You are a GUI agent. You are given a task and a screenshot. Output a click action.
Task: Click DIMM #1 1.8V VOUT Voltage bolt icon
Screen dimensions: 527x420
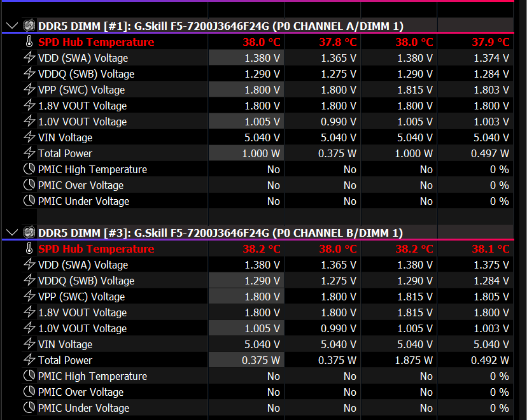29,105
